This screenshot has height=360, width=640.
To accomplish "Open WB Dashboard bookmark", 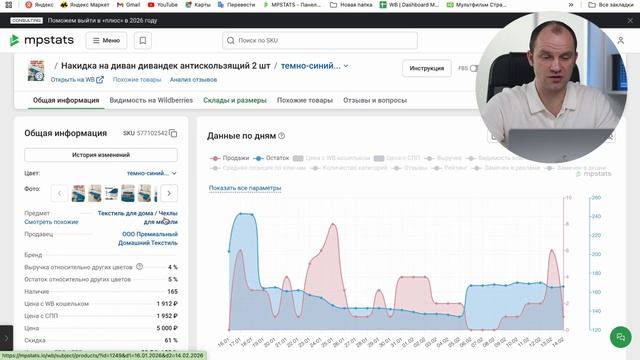I will click(x=409, y=5).
